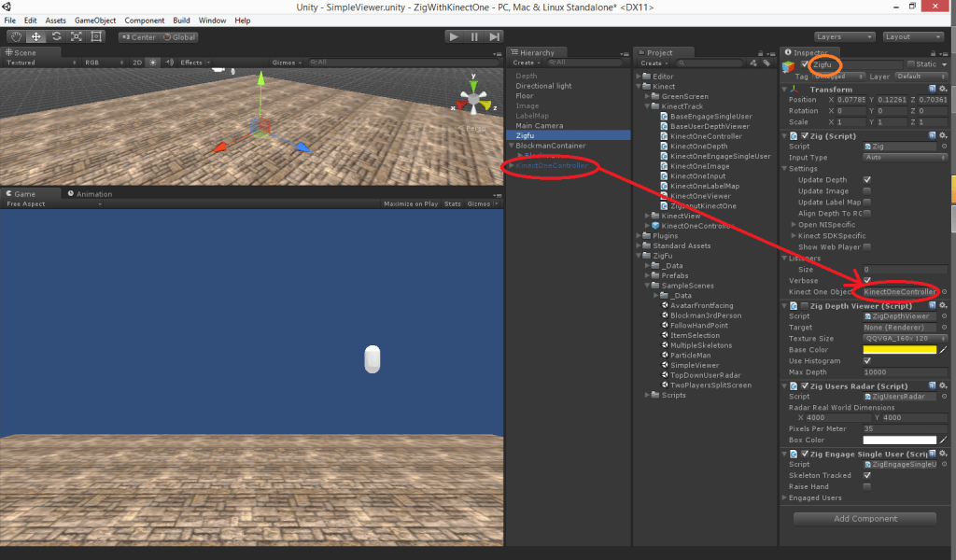The image size is (956, 560).
Task: Click the eyedropper next to Base Color
Action: click(x=943, y=350)
